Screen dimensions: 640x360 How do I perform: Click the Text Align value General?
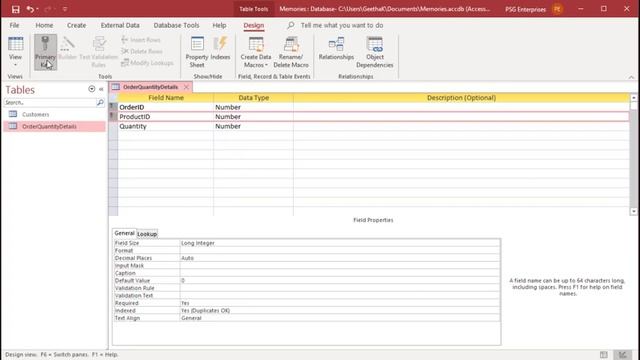[x=340, y=318]
